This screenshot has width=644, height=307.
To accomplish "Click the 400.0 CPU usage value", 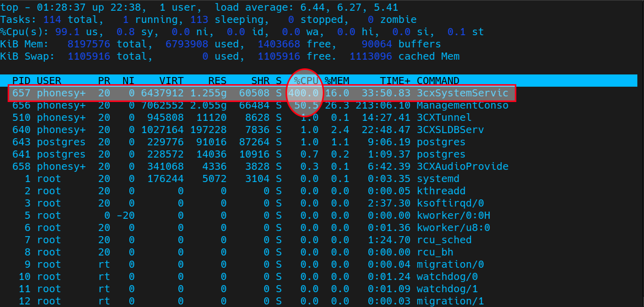I will pyautogui.click(x=303, y=93).
